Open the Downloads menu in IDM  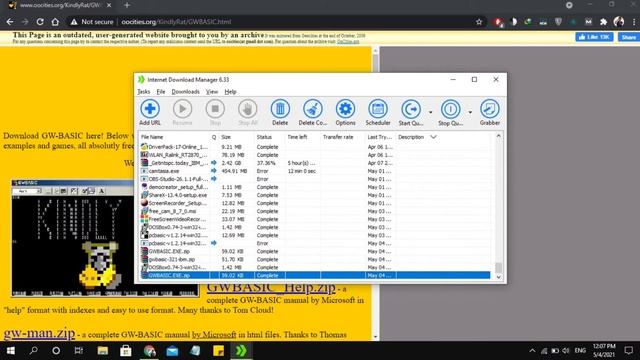click(185, 91)
